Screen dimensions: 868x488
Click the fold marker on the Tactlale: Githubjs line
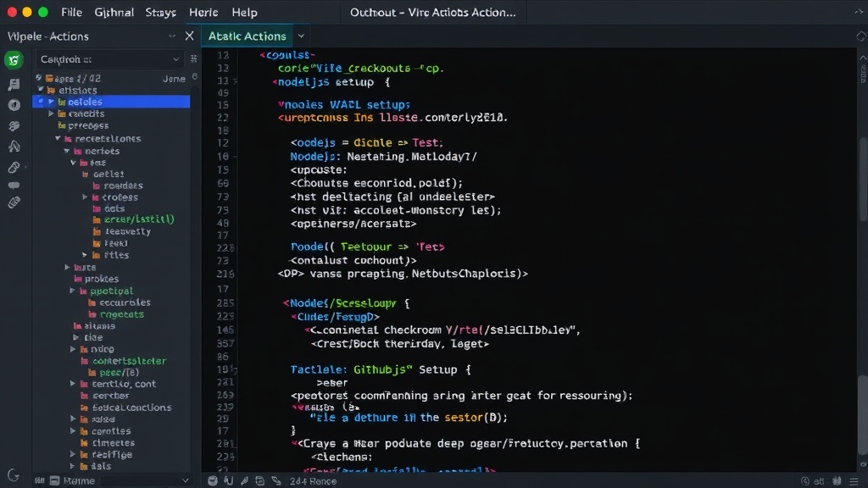(236, 369)
